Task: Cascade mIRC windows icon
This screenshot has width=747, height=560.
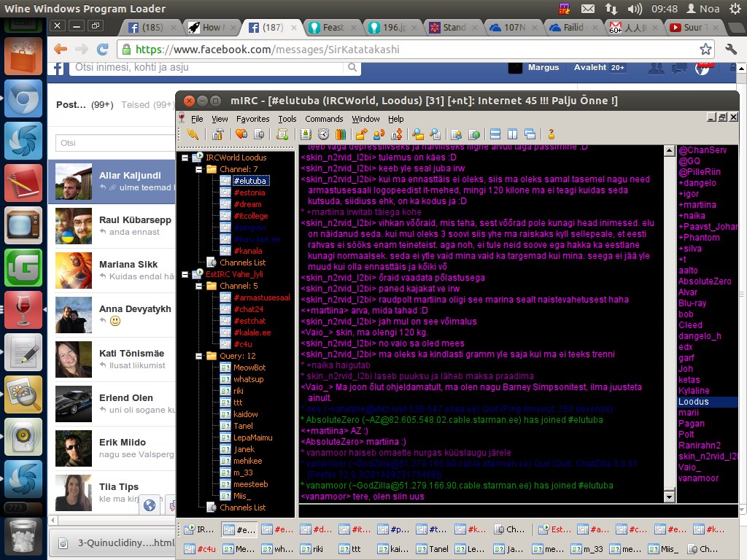Action: click(530, 135)
